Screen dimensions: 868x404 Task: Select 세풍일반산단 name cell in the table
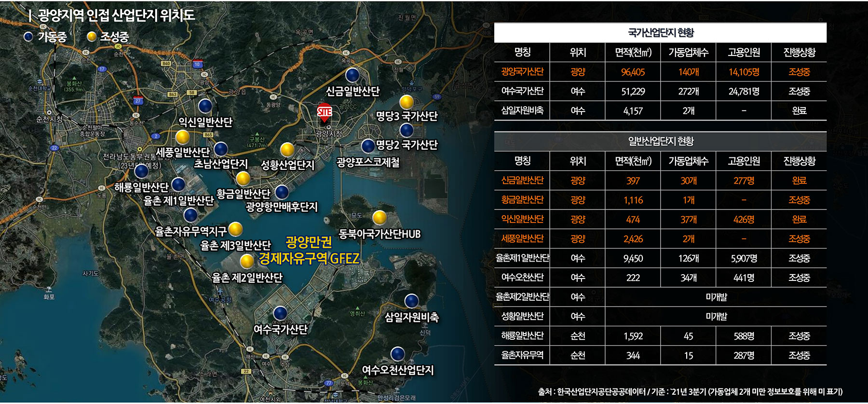pos(522,238)
